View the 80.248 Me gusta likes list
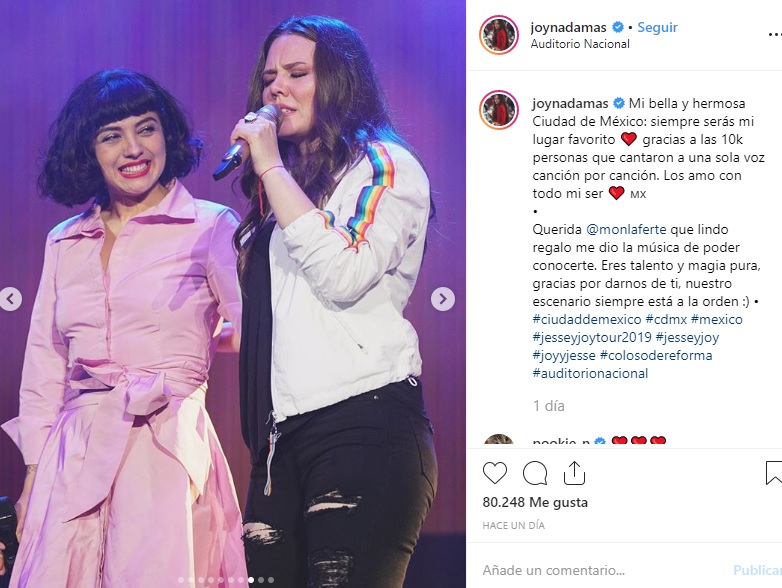Image resolution: width=782 pixels, height=588 pixels. click(535, 502)
